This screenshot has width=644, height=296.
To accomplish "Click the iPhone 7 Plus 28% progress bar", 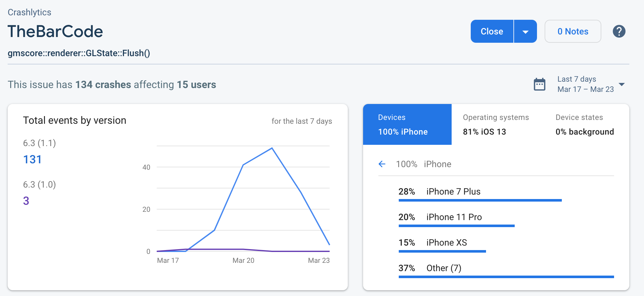I will (x=480, y=200).
